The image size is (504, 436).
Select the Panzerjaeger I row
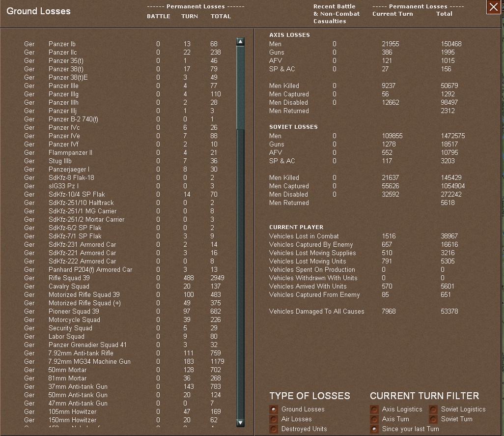[x=124, y=170]
